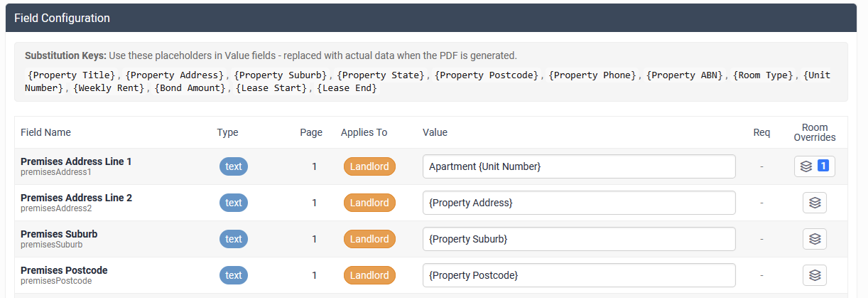Screen dimensions: 868x298
Task: Open room overrides for Premises Address Line 2
Action: click(x=815, y=203)
